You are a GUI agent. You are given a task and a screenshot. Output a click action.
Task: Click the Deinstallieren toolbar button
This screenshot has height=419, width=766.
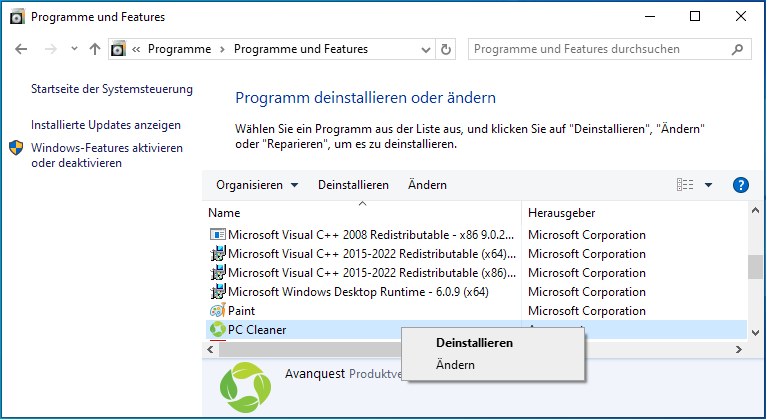click(x=353, y=185)
